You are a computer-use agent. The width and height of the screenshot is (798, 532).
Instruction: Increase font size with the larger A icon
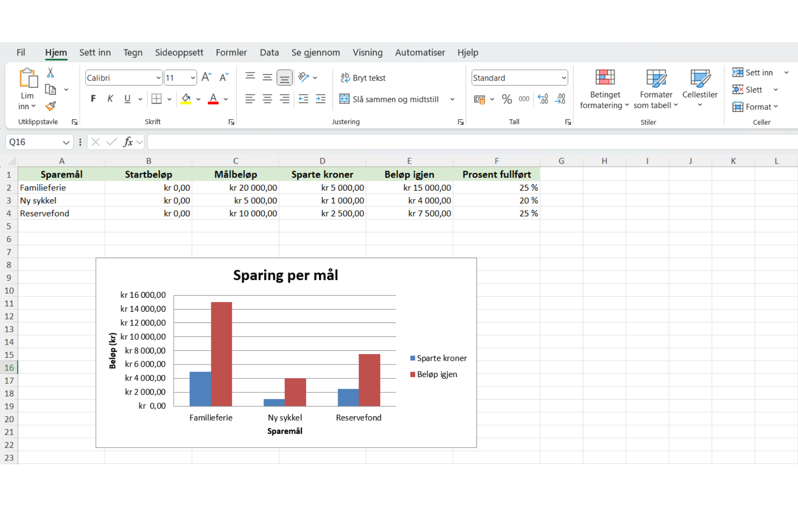tap(206, 77)
